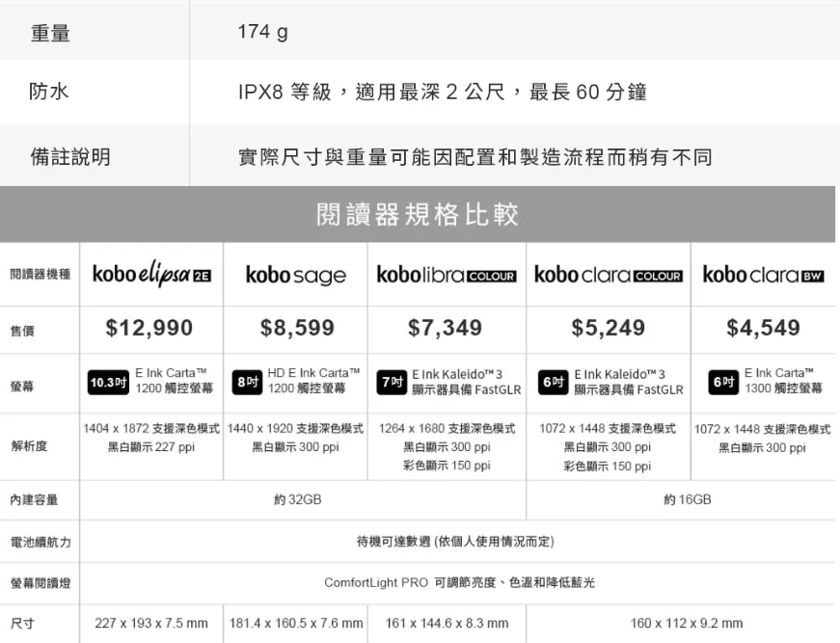The height and width of the screenshot is (643, 840).
Task: Select the $7,349 price
Action: point(445,328)
